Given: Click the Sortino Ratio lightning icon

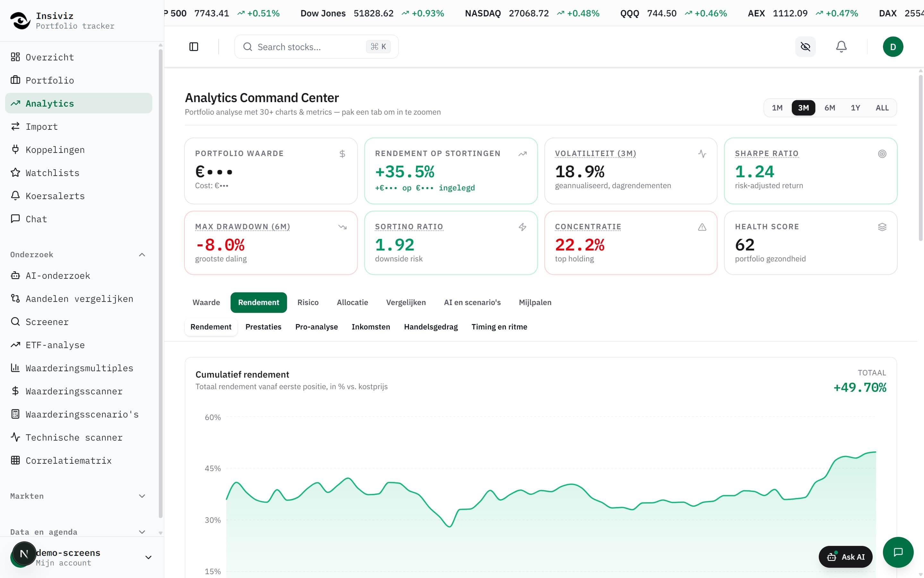Looking at the screenshot, I should [x=522, y=227].
